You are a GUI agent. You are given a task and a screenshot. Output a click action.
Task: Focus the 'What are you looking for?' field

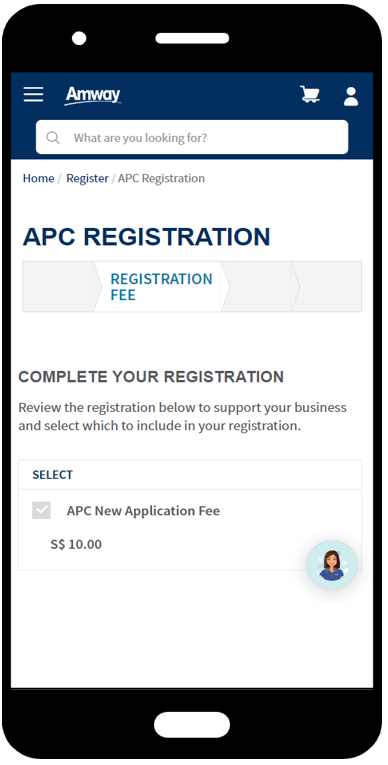pyautogui.click(x=192, y=137)
